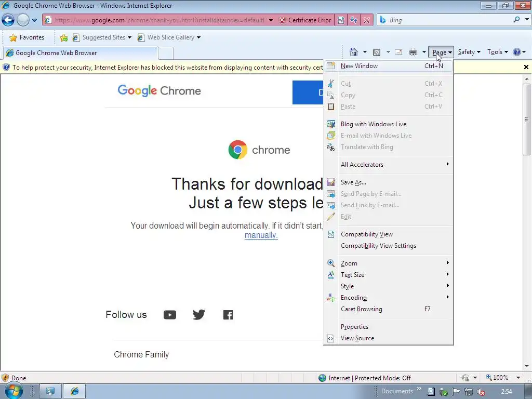532x399 pixels.
Task: Click the status bar shield icon
Action: 5,378
